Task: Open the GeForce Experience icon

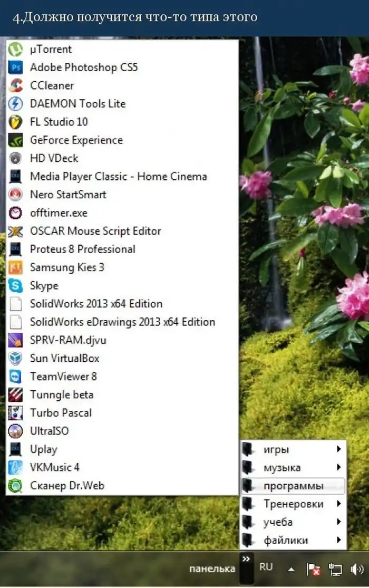Action: pyautogui.click(x=15, y=140)
